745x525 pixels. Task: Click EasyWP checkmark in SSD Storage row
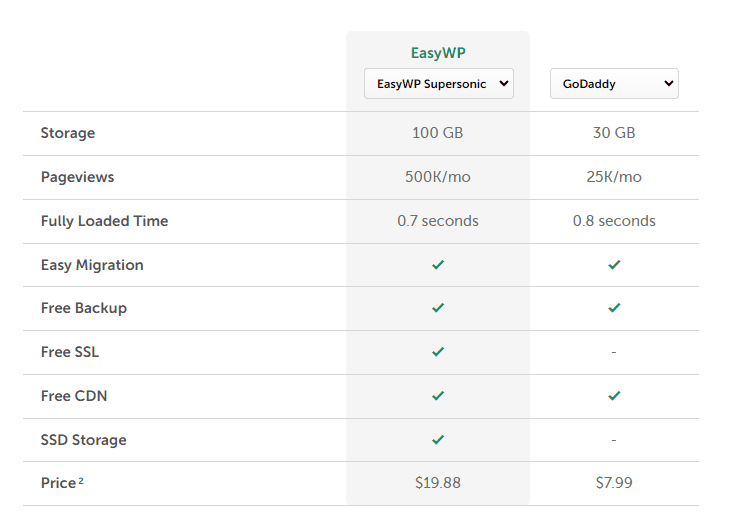click(x=438, y=439)
